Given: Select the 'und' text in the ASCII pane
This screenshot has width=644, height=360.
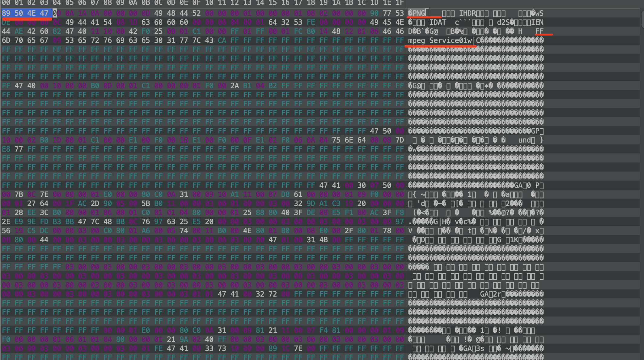Looking at the screenshot, I should [525, 140].
